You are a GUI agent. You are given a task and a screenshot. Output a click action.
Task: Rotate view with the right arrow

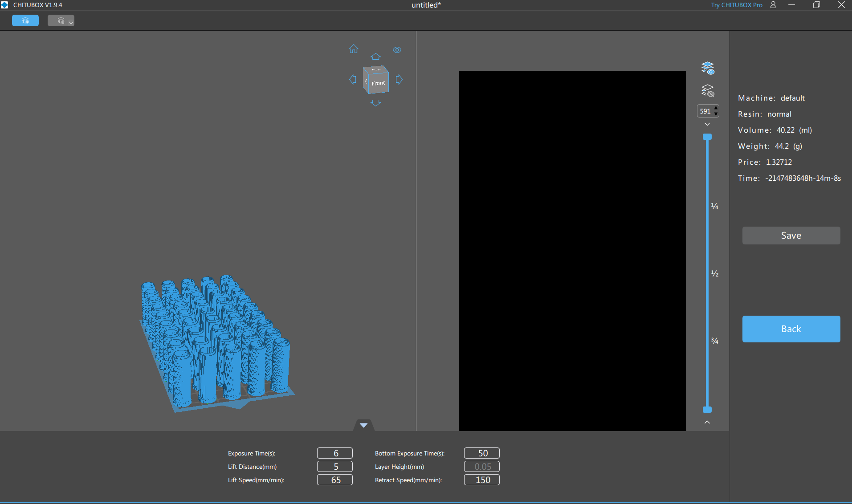point(399,80)
